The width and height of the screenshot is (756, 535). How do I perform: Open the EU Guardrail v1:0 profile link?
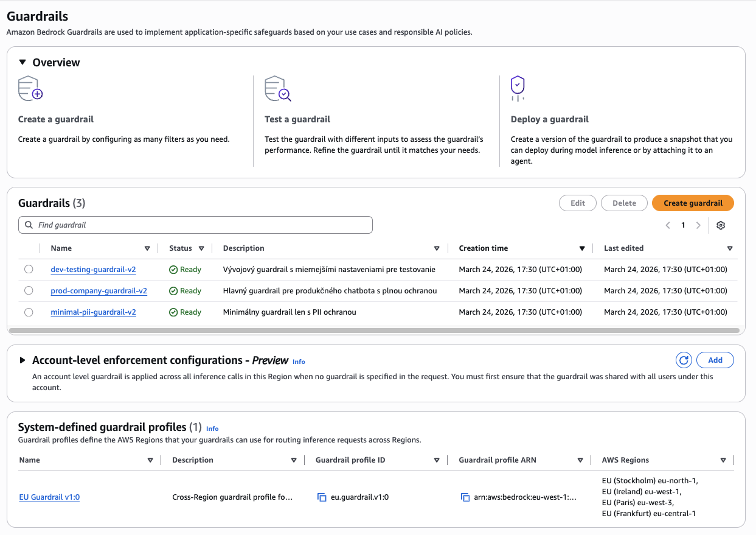pos(49,497)
